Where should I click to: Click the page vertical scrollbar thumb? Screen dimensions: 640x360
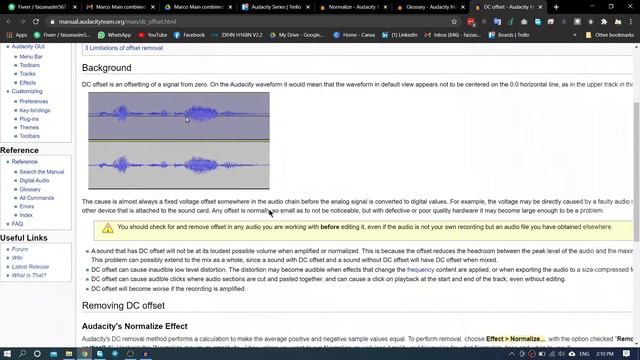637,171
